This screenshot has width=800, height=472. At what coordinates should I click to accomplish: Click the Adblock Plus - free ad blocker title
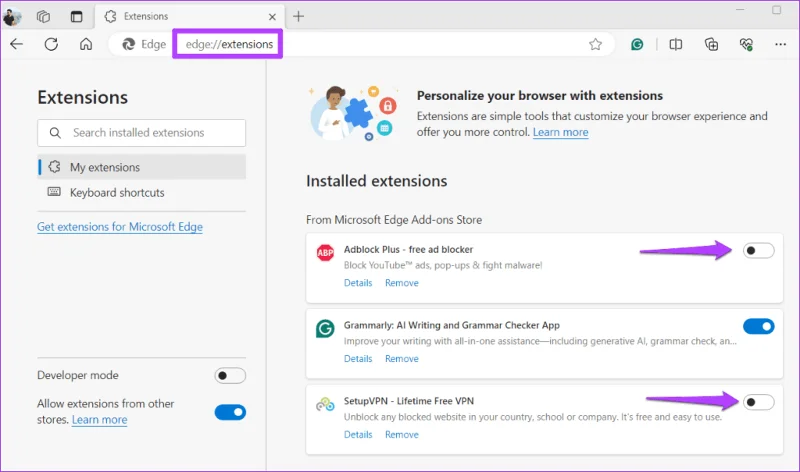tap(408, 250)
